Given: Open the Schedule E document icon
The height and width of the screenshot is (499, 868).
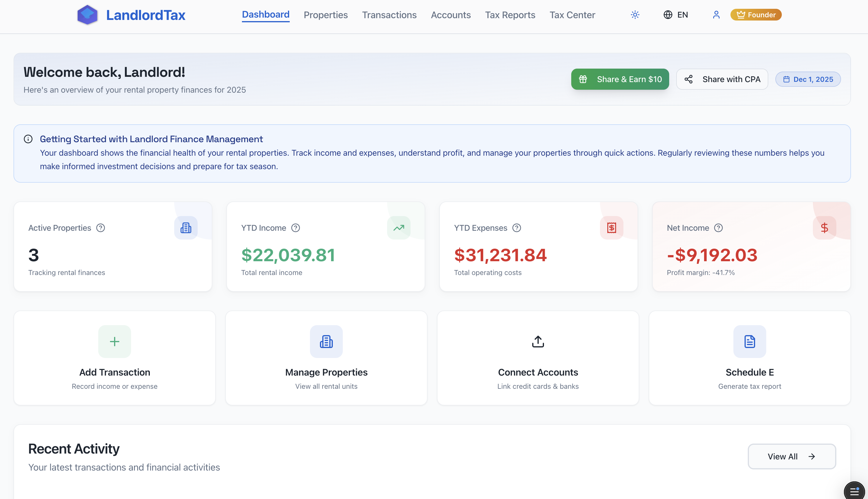Looking at the screenshot, I should (750, 341).
